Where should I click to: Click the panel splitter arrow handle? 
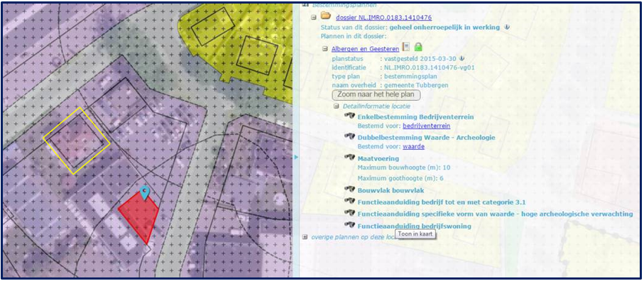point(295,157)
